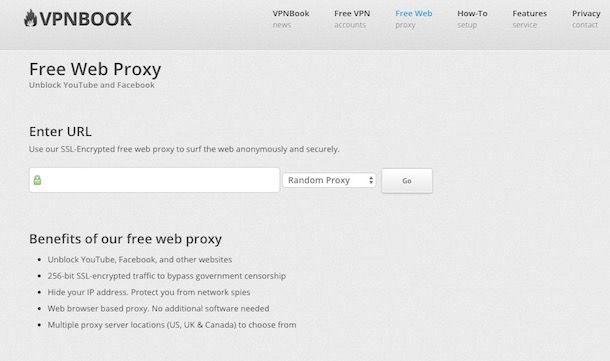Click inside the URL input field
This screenshot has height=361, width=610.
coord(154,180)
